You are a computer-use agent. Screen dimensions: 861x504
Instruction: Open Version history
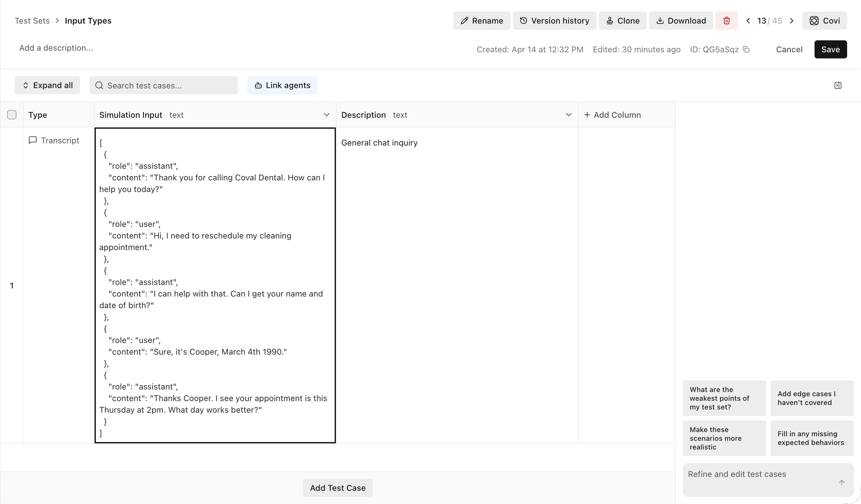[554, 21]
